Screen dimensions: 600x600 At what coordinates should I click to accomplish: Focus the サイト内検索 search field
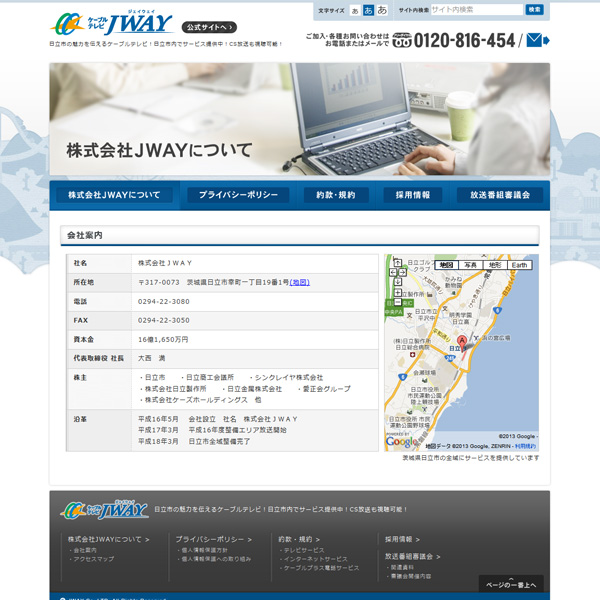[x=476, y=10]
